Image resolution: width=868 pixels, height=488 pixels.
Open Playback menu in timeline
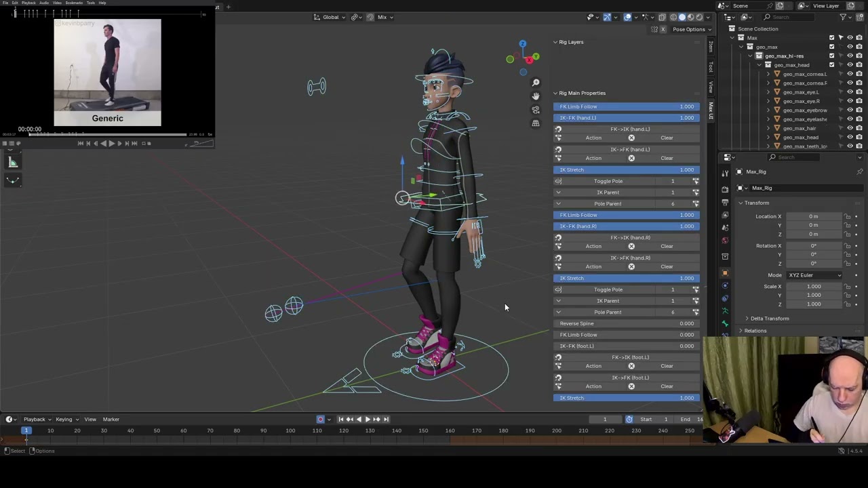(36, 419)
